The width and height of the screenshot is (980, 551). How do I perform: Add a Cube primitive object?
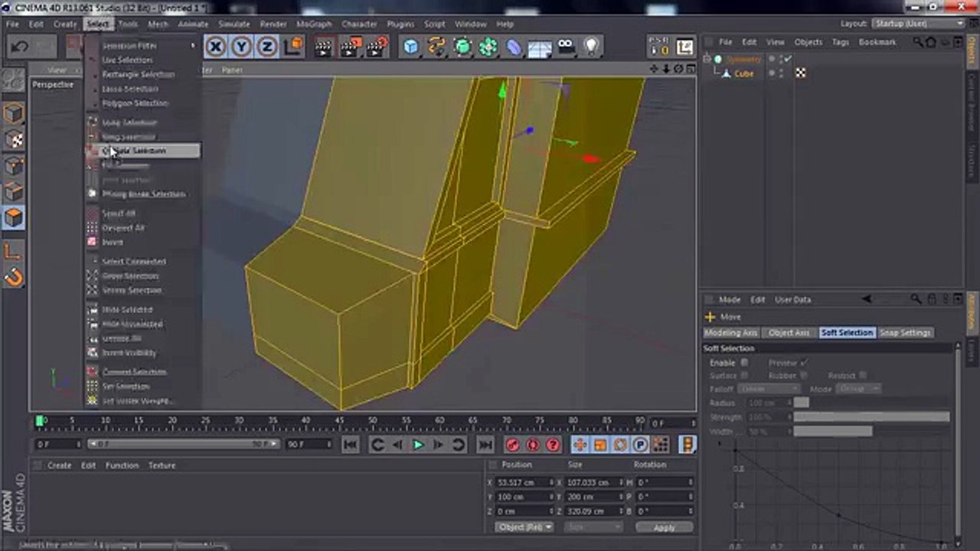click(x=411, y=47)
